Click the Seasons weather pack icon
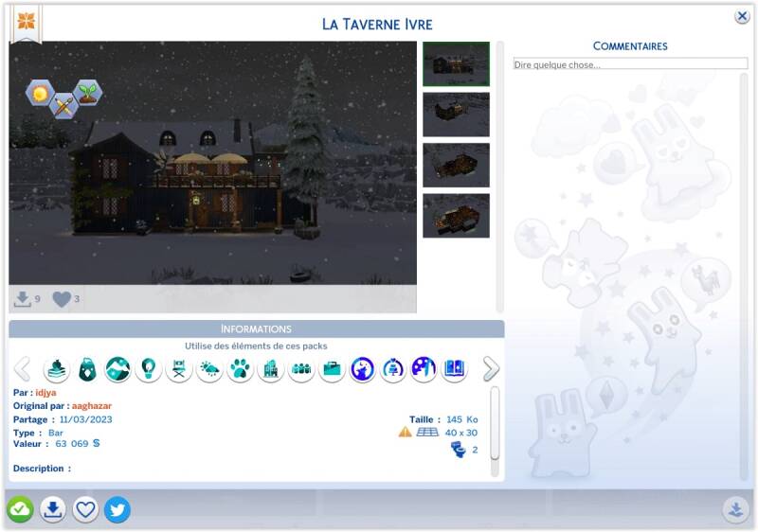This screenshot has width=758, height=532. point(209,369)
